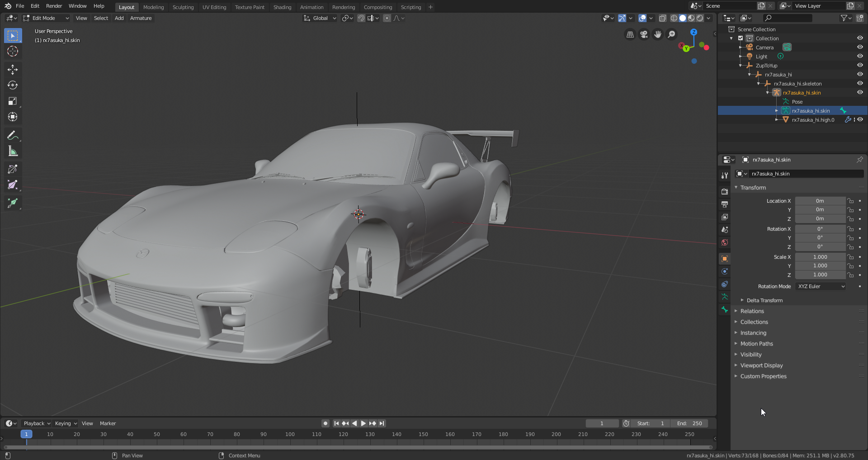The width and height of the screenshot is (868, 460).
Task: Hide the Light object in outliner
Action: pos(860,57)
